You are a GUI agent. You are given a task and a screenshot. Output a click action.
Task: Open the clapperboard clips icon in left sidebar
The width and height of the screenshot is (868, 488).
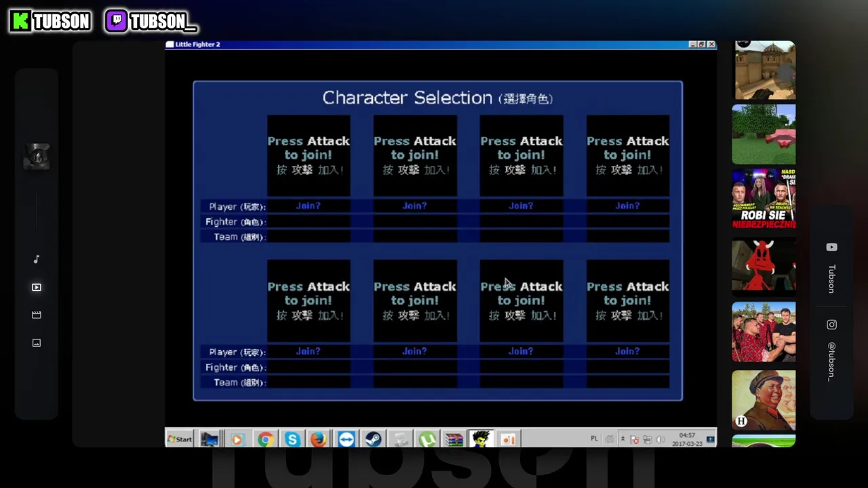point(37,315)
